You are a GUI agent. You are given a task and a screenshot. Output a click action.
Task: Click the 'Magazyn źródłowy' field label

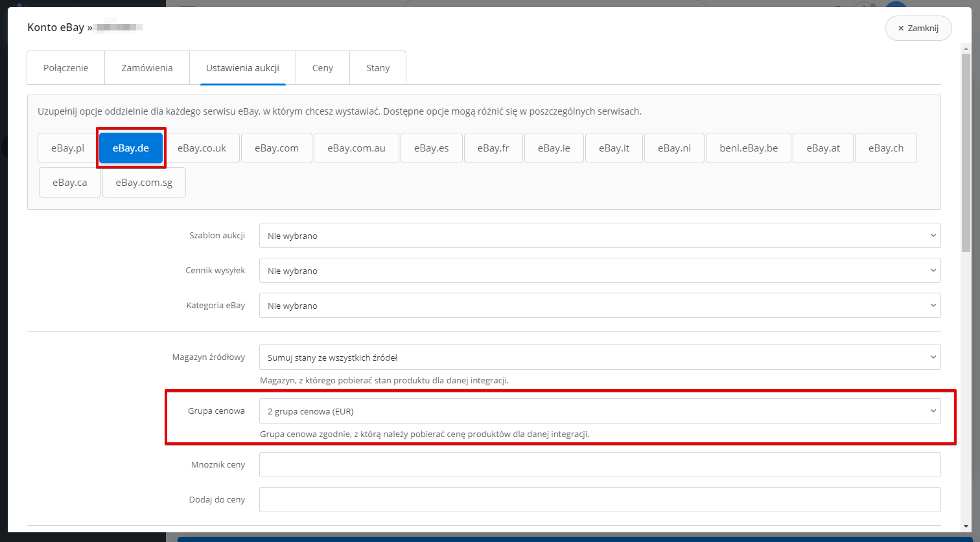coord(209,357)
